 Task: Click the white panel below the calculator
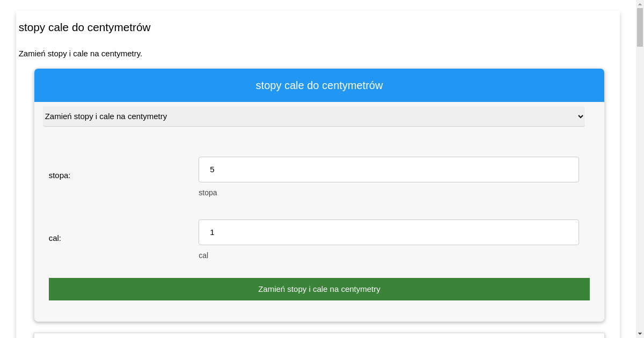(319, 335)
